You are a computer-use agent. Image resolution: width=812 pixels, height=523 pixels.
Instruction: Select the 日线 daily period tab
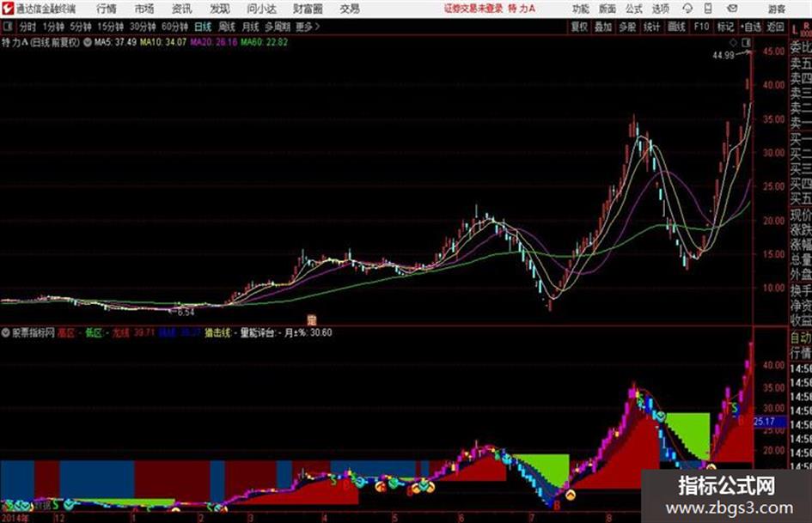point(203,27)
